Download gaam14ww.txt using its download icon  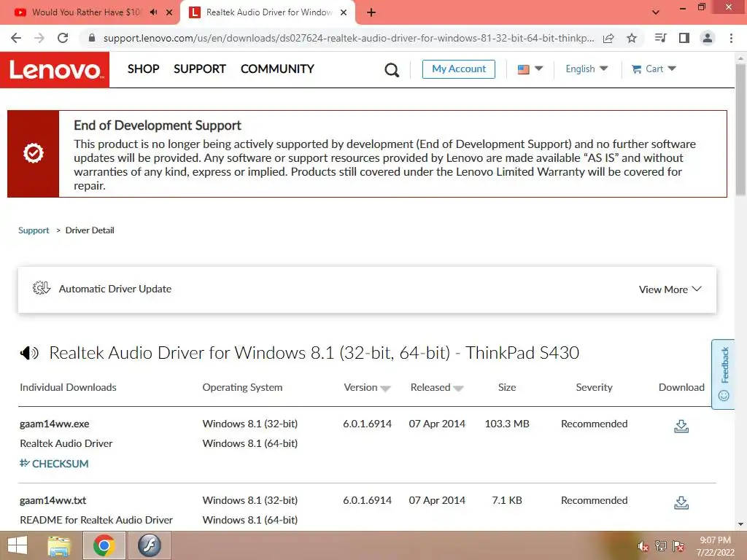click(x=681, y=502)
